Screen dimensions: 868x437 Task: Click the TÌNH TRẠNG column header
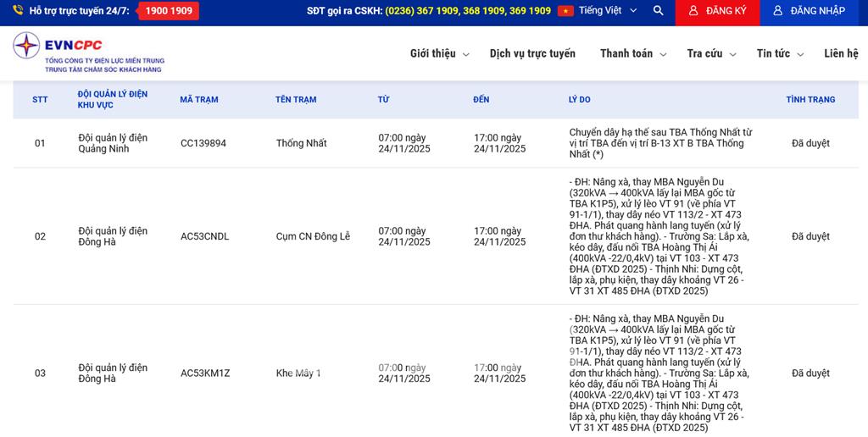pyautogui.click(x=810, y=100)
